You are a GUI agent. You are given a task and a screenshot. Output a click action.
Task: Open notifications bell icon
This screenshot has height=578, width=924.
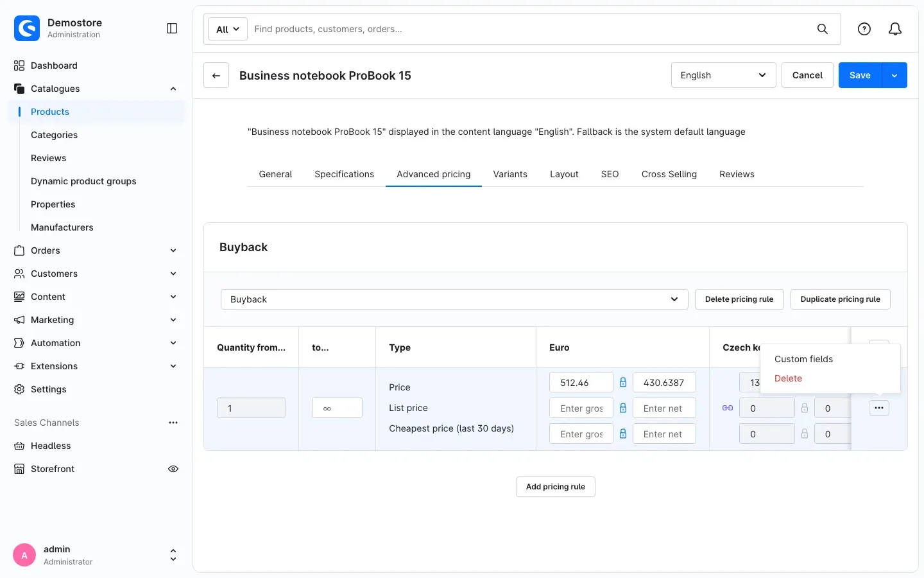[x=895, y=29]
